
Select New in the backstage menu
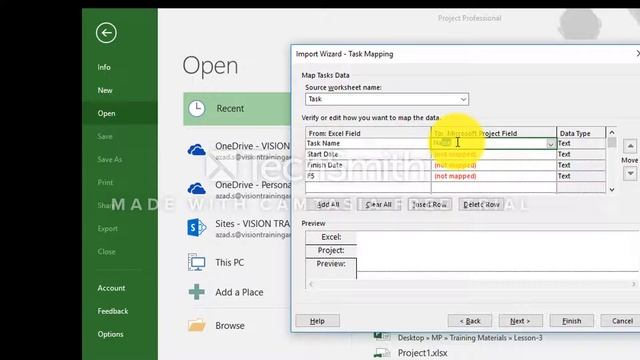click(x=105, y=90)
